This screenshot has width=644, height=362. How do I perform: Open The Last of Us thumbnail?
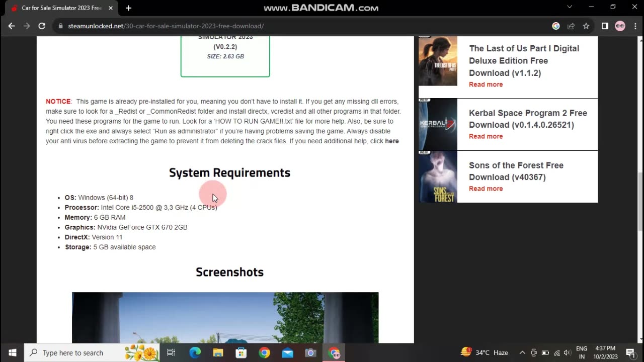coord(438,61)
